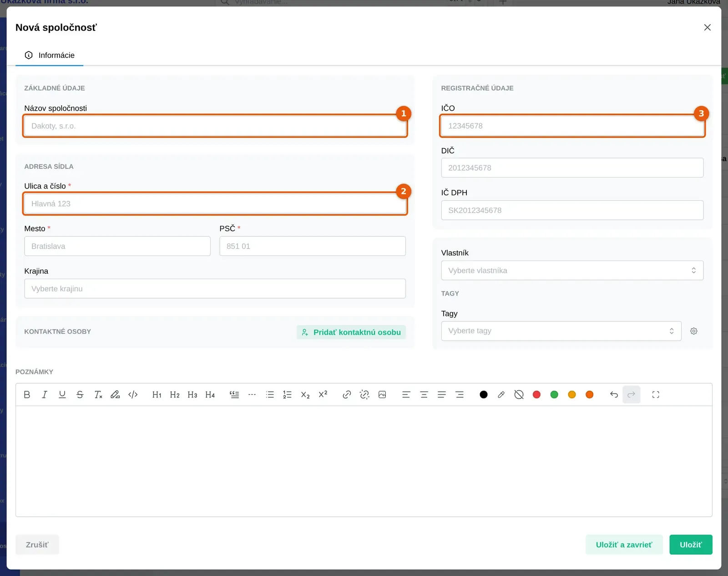This screenshot has width=728, height=576.
Task: Switch to the Informácie tab
Action: click(x=50, y=55)
